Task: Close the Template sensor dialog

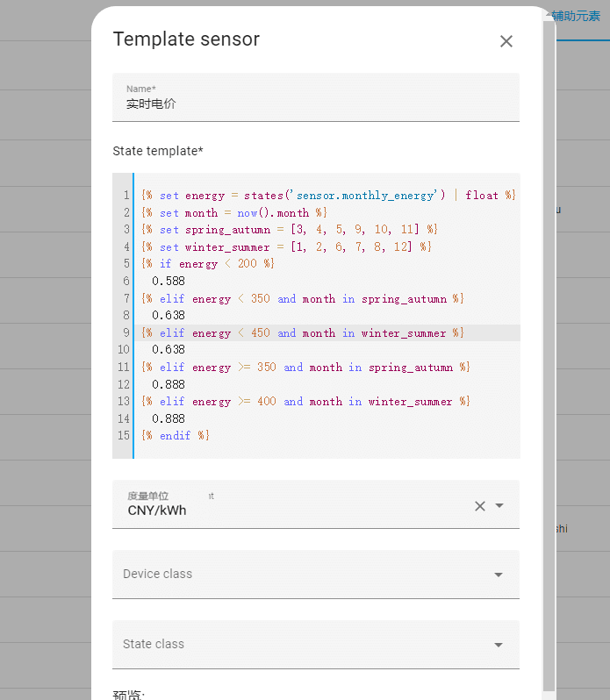Action: point(506,41)
